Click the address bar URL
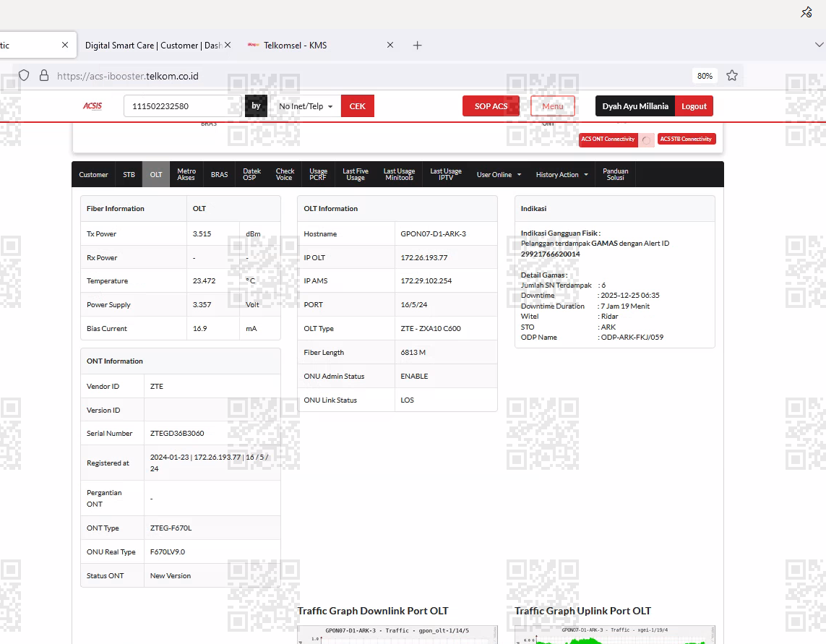This screenshot has height=644, width=826. (x=127, y=76)
